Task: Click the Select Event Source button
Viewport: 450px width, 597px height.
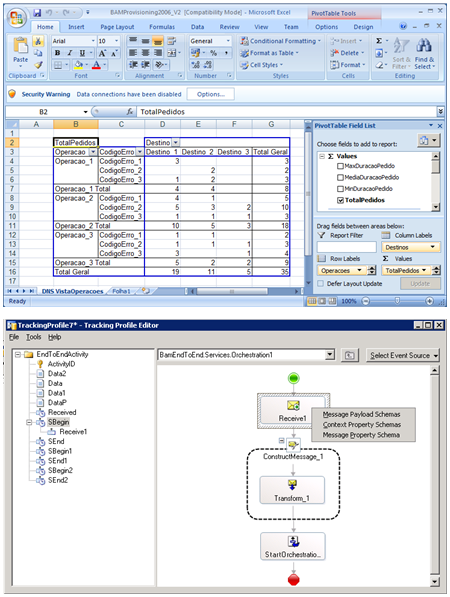Action: pos(403,355)
